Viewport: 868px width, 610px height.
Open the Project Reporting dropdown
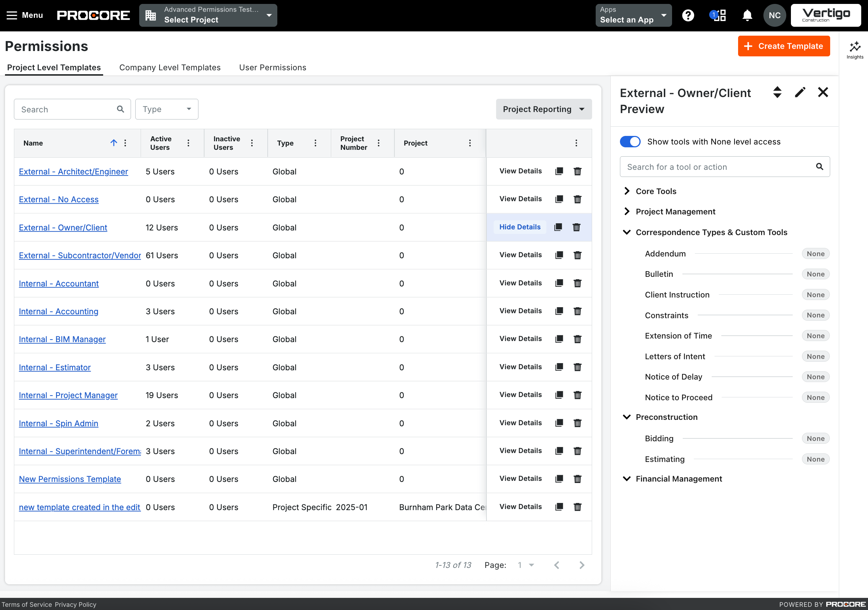click(x=543, y=109)
